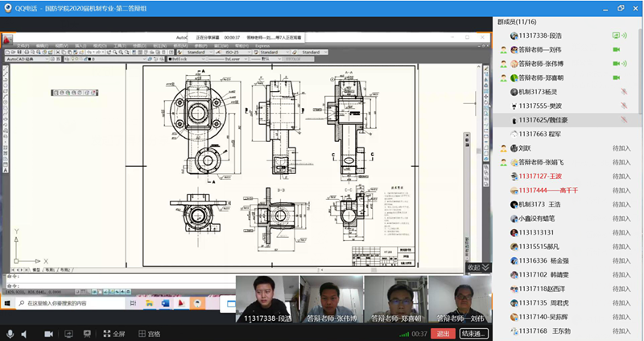Click the AutoCAD application logo icon
Viewport: 644px width, 341px height.
[x=6, y=39]
